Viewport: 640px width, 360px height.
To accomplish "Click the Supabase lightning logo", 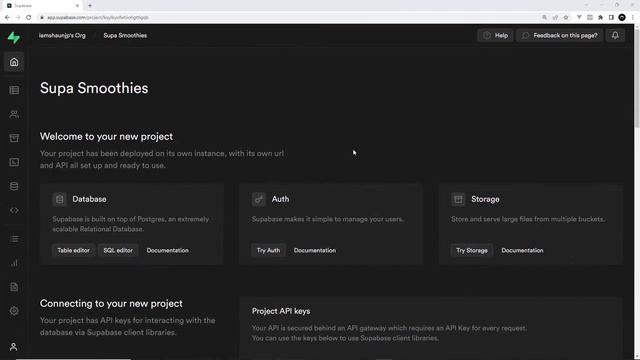I will [14, 38].
